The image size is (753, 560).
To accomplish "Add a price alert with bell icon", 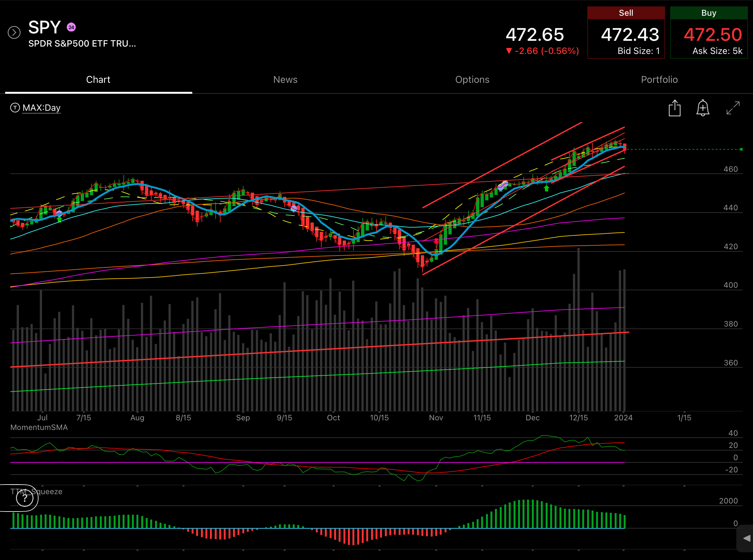I will click(703, 109).
